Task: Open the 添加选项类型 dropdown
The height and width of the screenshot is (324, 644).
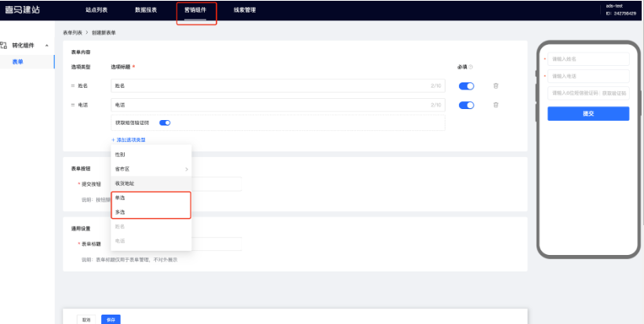Action: [x=129, y=140]
